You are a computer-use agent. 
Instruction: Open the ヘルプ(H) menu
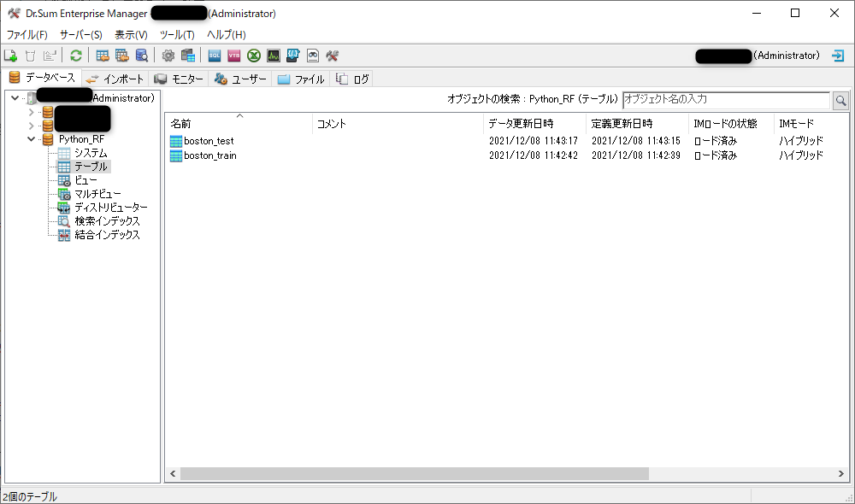tap(227, 35)
